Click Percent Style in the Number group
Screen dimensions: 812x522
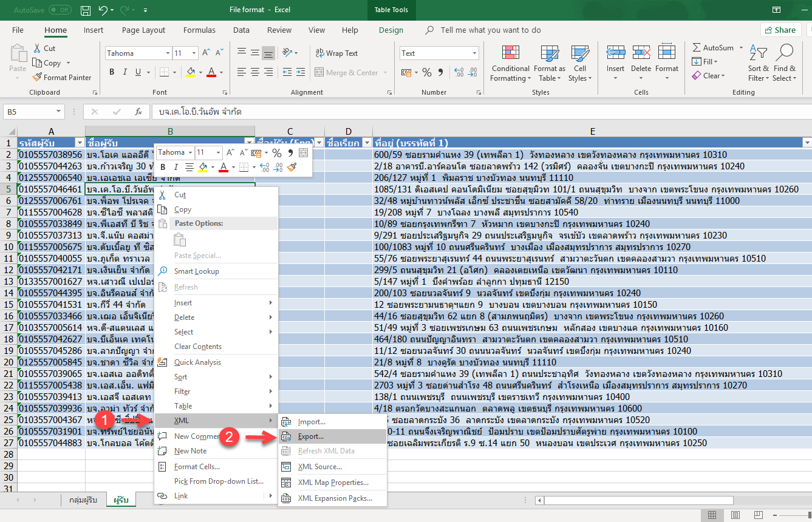(427, 72)
